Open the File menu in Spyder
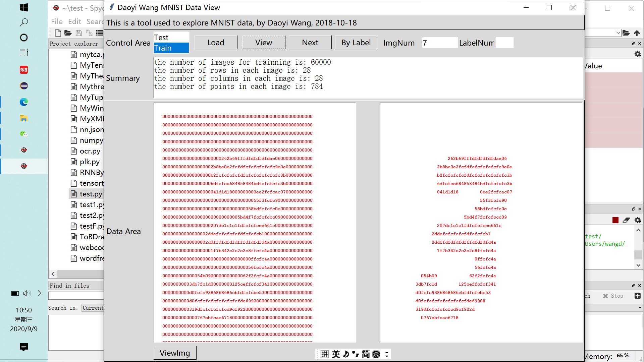This screenshot has width=644, height=362. (56, 21)
